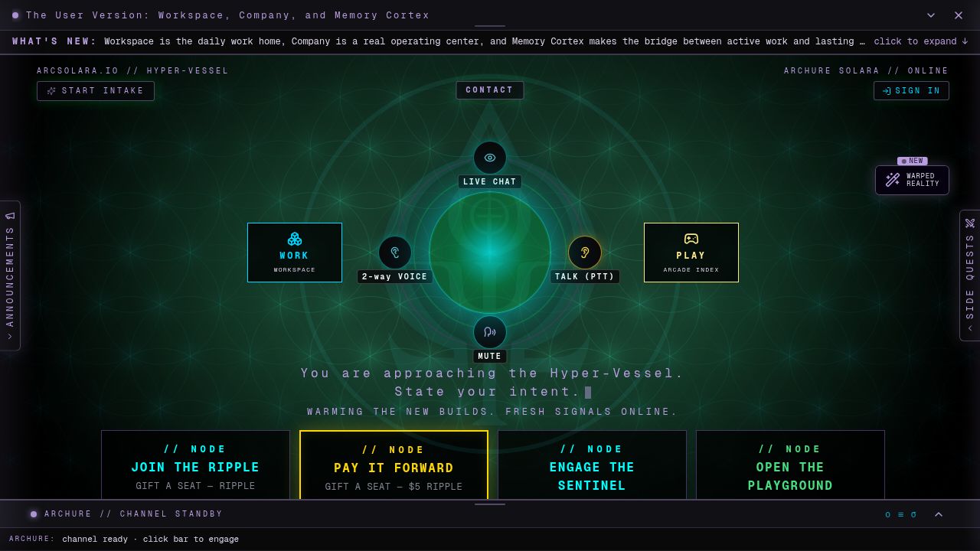Click the 'ARCSOLARA.IO // HYPER-VESSEL' header text
Viewport: 980px width, 551px height.
(x=132, y=71)
